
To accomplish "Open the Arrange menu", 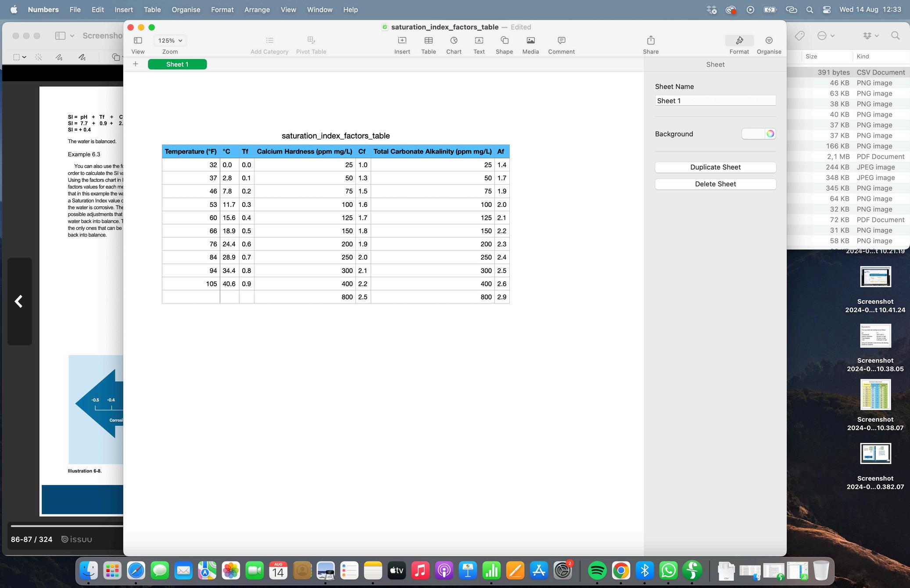I will [257, 10].
